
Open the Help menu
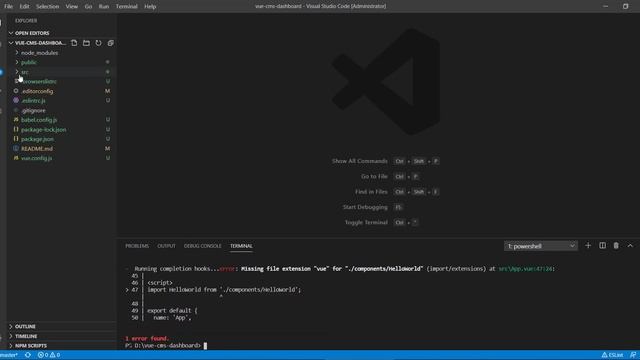[150, 7]
